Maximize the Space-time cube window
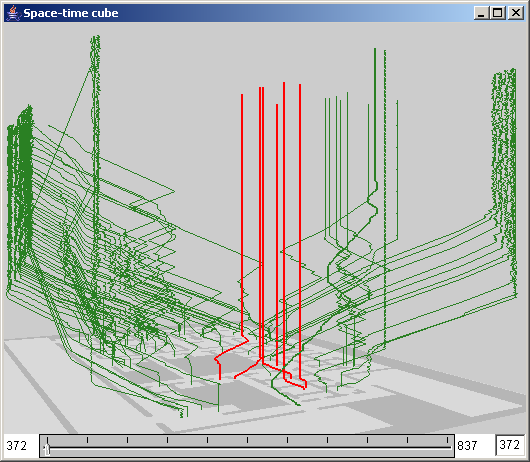This screenshot has height=462, width=530. [498, 13]
